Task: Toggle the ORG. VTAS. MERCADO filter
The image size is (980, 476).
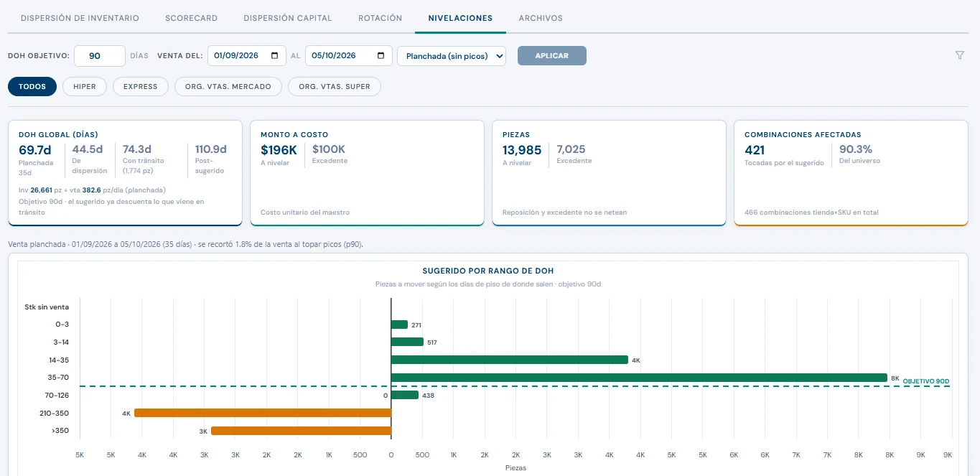Action: coord(228,86)
